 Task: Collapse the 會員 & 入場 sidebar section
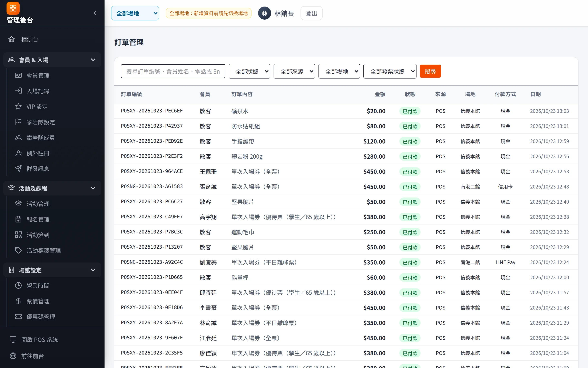[x=52, y=60]
